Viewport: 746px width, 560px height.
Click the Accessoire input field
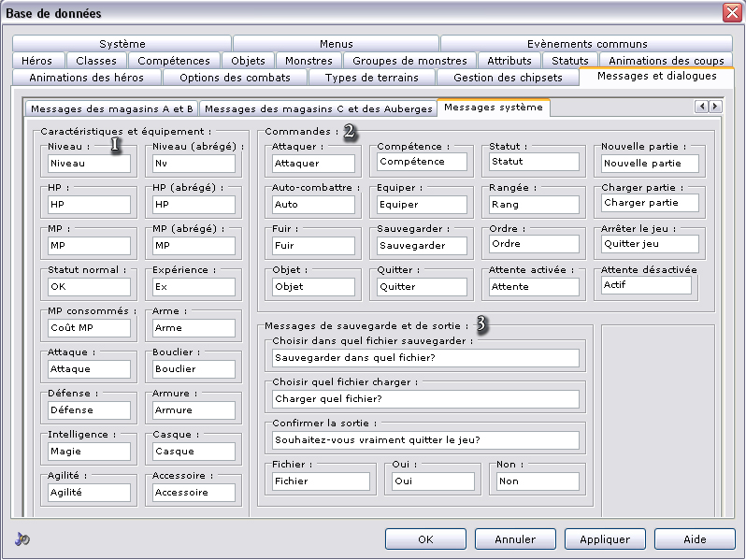point(194,492)
